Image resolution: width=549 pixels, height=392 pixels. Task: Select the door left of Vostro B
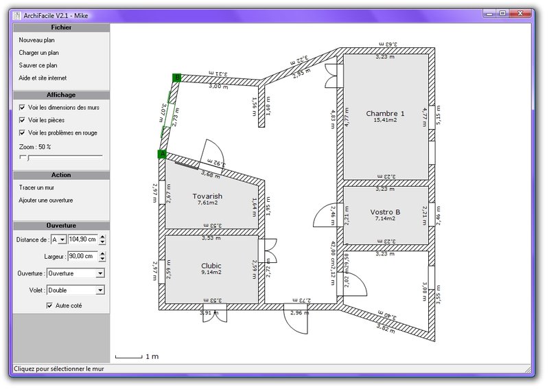pyautogui.click(x=326, y=216)
